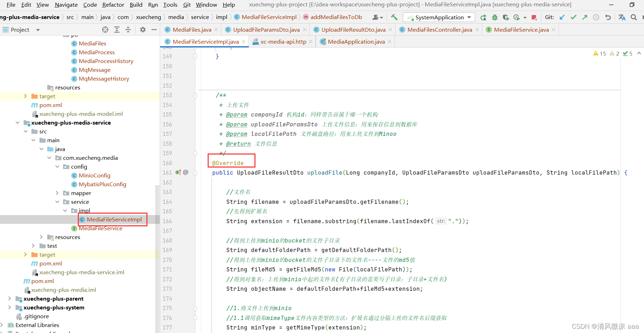Click the @ gutter icon on line 161
Image resolution: width=644 pixels, height=333 pixels.
coord(186,172)
